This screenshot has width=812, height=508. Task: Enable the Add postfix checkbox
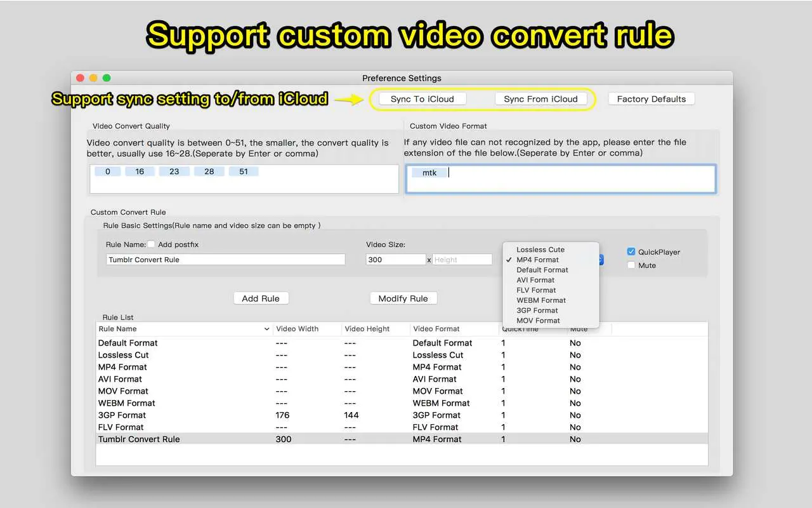tap(151, 244)
